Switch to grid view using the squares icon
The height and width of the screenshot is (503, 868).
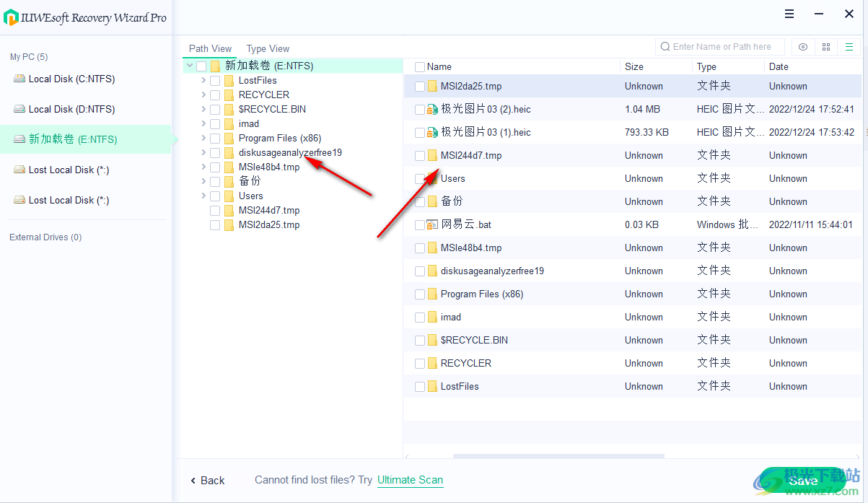[x=825, y=46]
